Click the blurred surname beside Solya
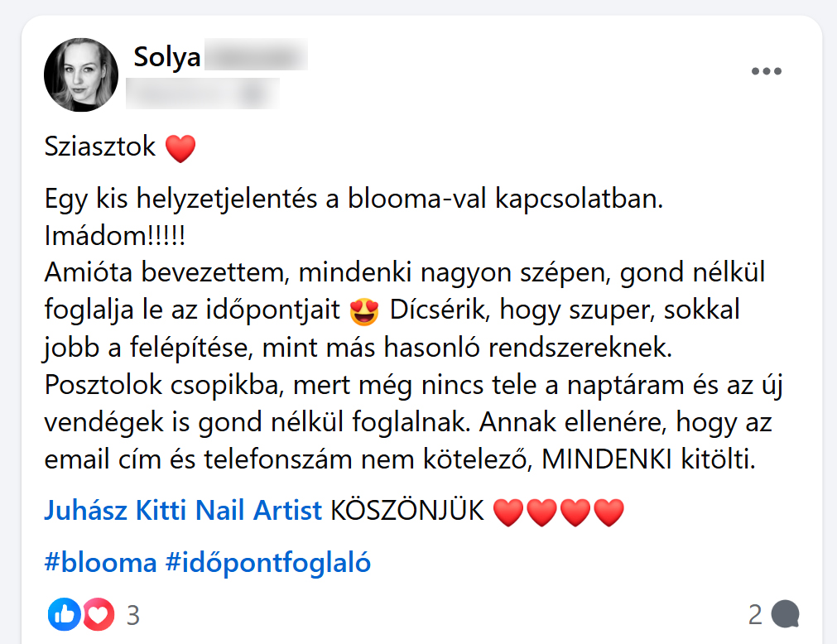This screenshot has width=837, height=644. tap(256, 55)
